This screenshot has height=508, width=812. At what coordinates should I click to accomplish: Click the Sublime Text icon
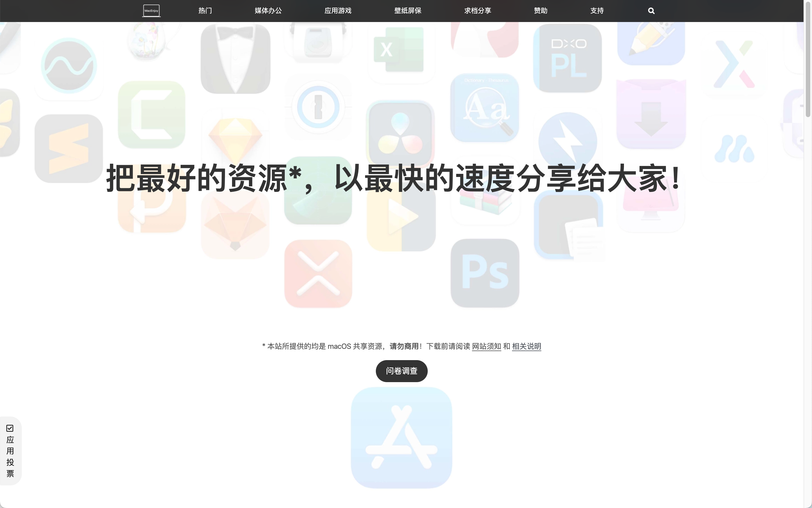[69, 148]
